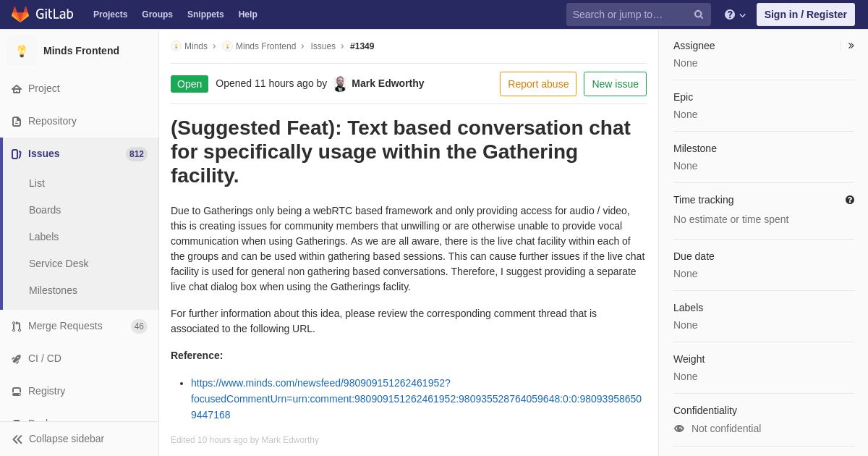Click the GitLab fox logo
This screenshot has width=868, height=456.
20,14
